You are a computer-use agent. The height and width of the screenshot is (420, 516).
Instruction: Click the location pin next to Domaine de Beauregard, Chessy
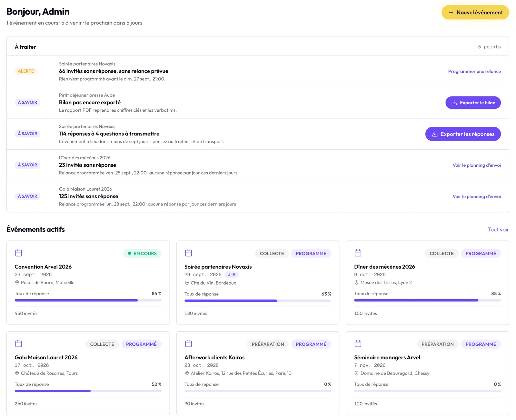tap(356, 373)
